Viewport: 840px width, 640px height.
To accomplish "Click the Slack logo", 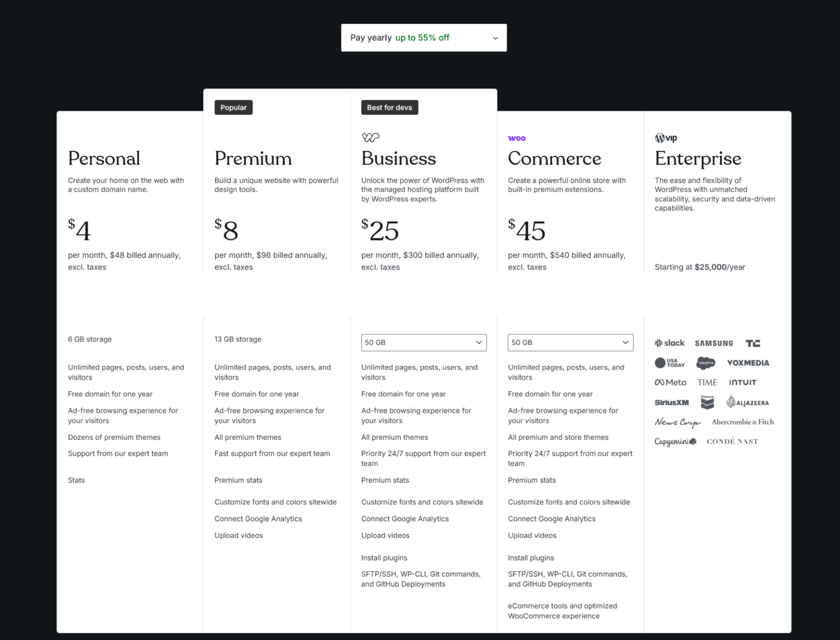I will tap(669, 343).
